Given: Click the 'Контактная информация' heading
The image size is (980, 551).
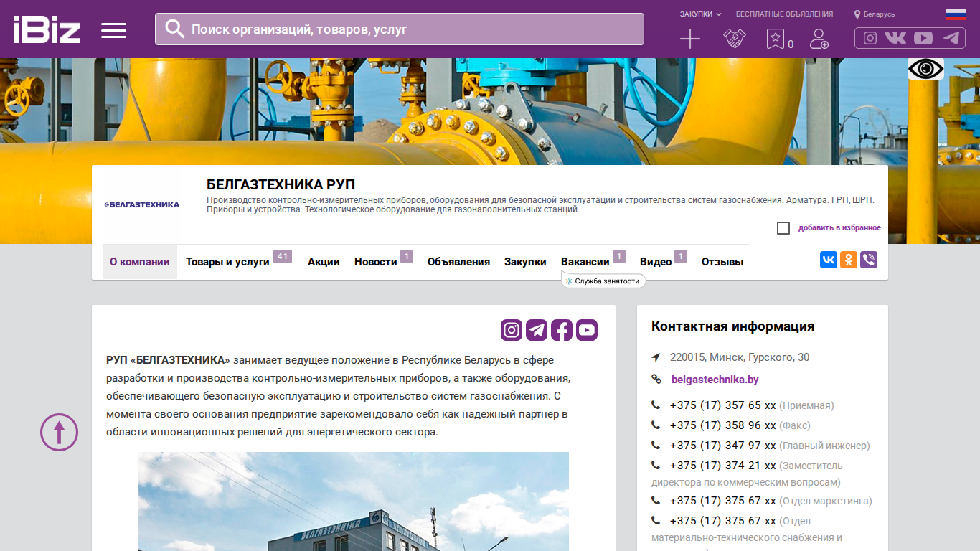Looking at the screenshot, I should (732, 326).
